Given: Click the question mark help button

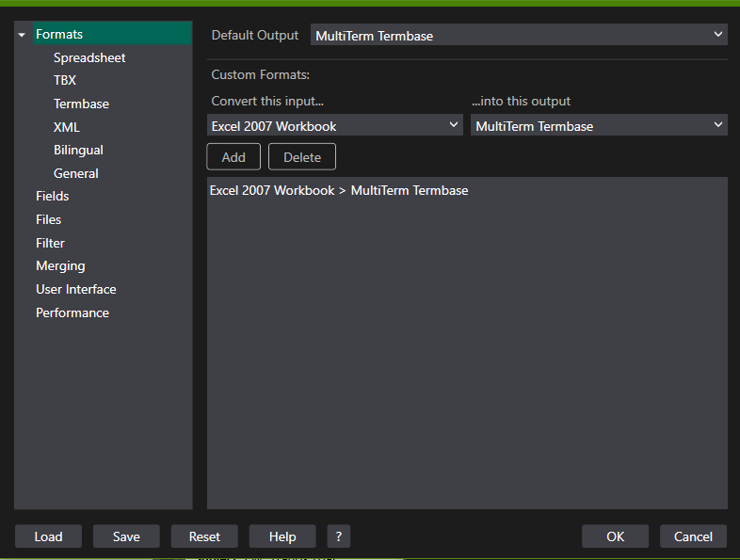Looking at the screenshot, I should click(x=339, y=536).
